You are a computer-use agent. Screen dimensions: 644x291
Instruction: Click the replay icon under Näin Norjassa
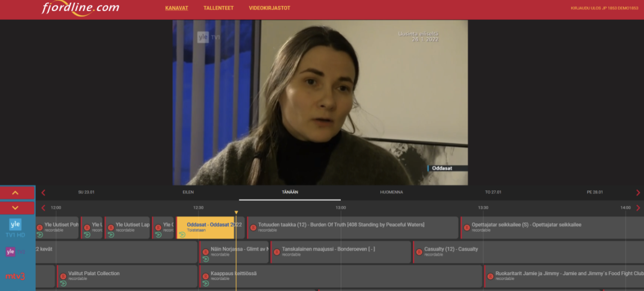(206, 259)
